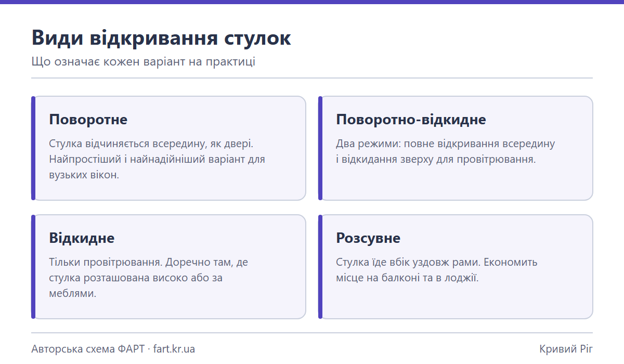This screenshot has width=624, height=364.
Task: Select the 'Відкидне' card title
Action: tap(82, 238)
